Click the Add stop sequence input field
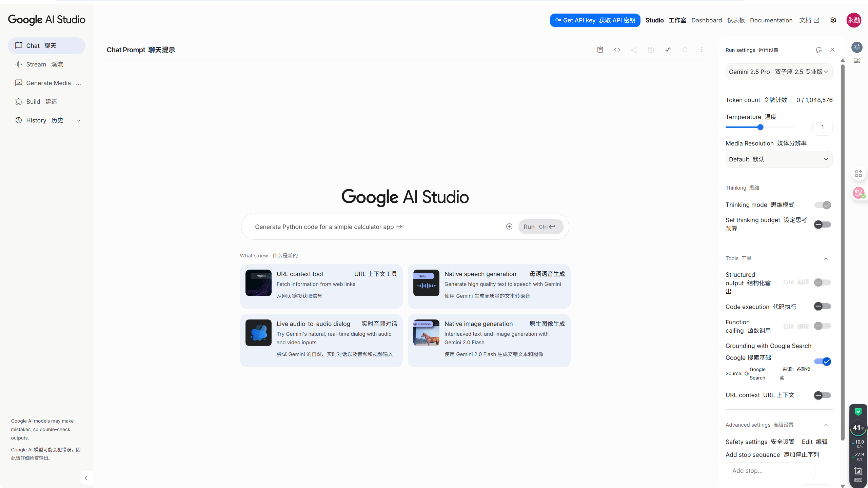Viewport: 868px width, 488px height. 770,471
